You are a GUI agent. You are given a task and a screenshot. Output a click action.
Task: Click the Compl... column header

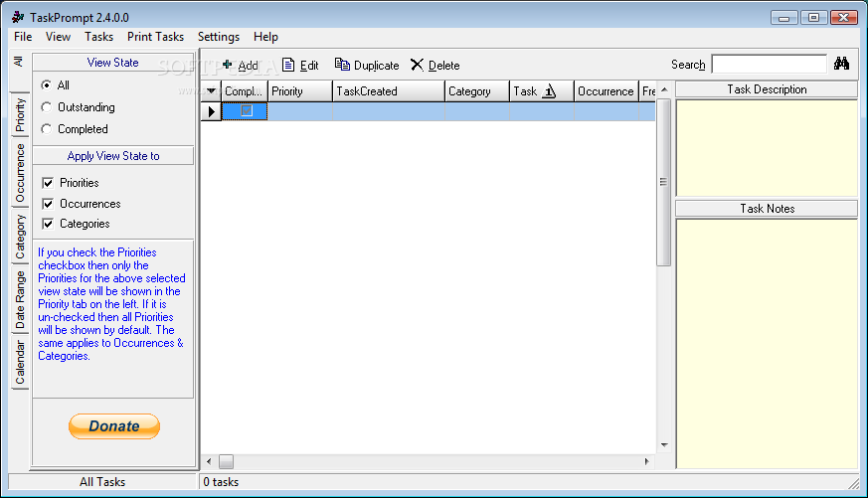[x=245, y=91]
